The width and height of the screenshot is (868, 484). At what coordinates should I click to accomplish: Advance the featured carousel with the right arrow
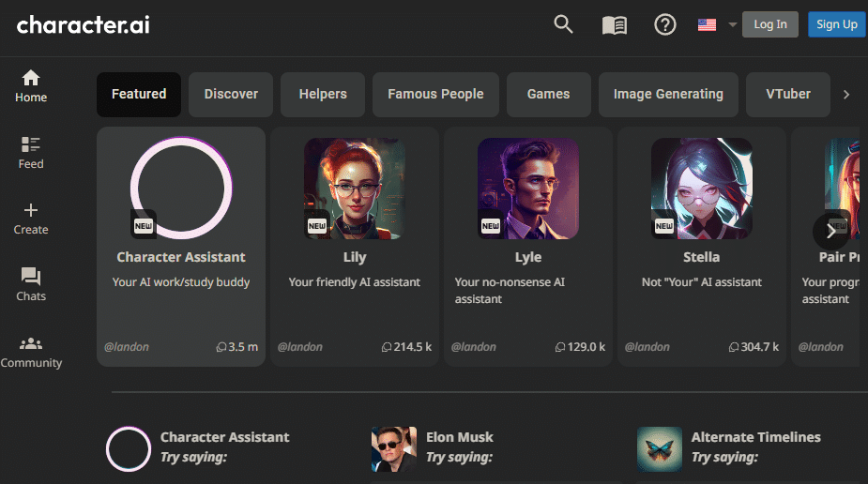click(x=830, y=232)
